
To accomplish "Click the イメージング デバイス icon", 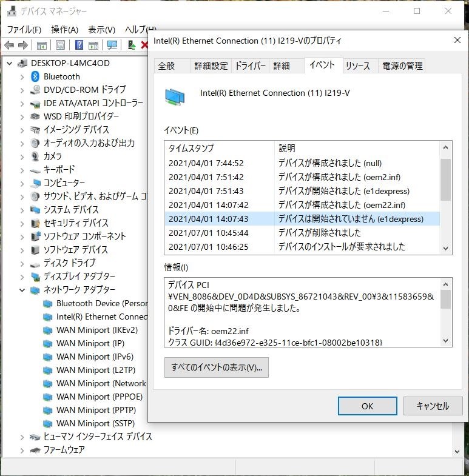I will (35, 130).
